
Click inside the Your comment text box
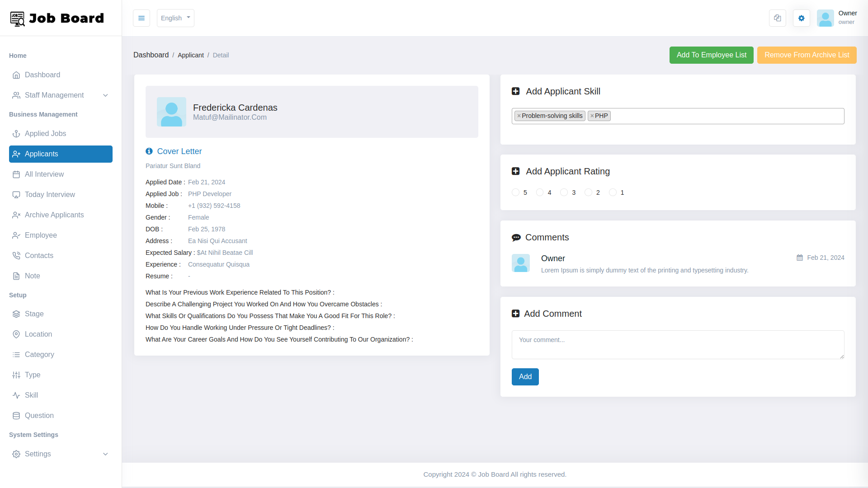point(678,344)
